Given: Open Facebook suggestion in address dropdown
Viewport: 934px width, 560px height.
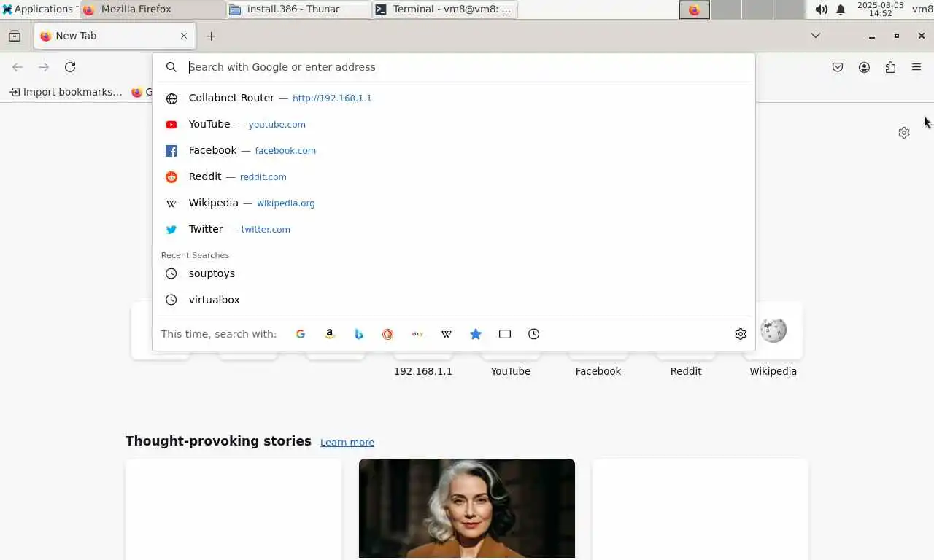Looking at the screenshot, I should [x=454, y=150].
